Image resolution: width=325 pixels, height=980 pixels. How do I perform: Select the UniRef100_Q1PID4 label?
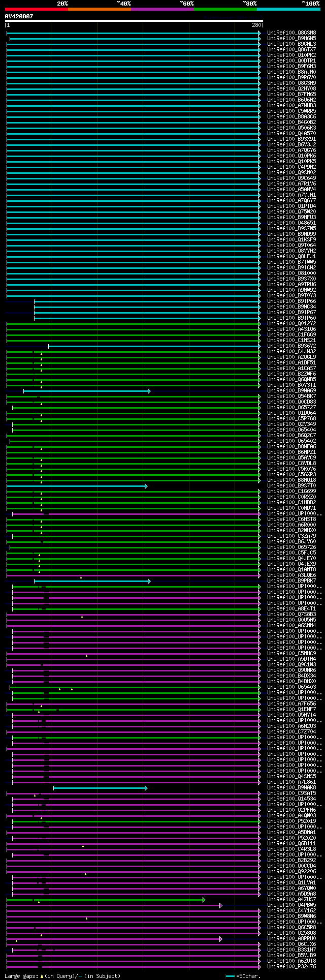(291, 206)
